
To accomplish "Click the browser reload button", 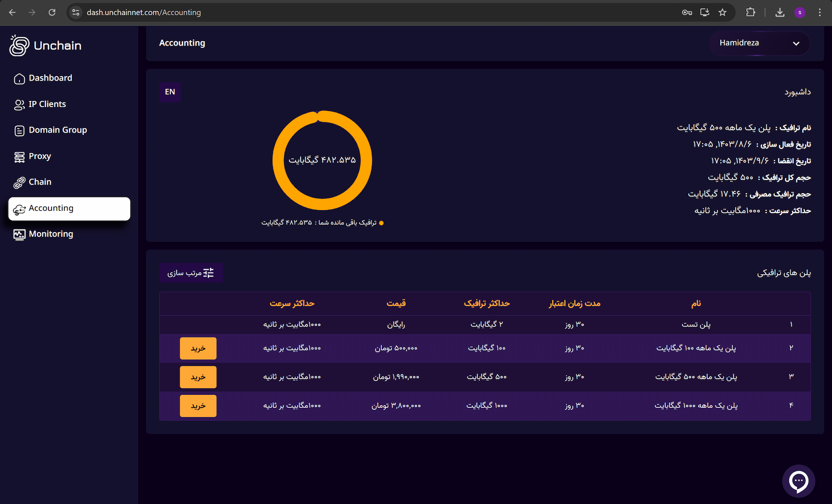I will pyautogui.click(x=52, y=12).
